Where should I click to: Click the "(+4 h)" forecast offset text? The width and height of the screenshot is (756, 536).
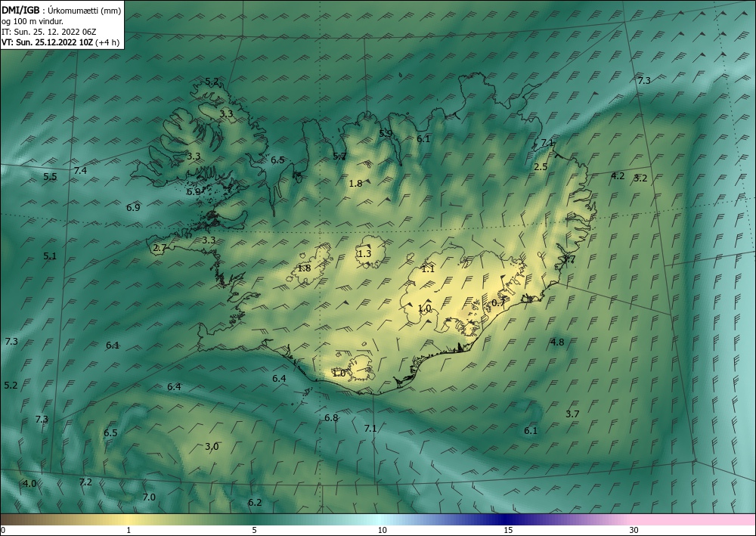[107, 42]
